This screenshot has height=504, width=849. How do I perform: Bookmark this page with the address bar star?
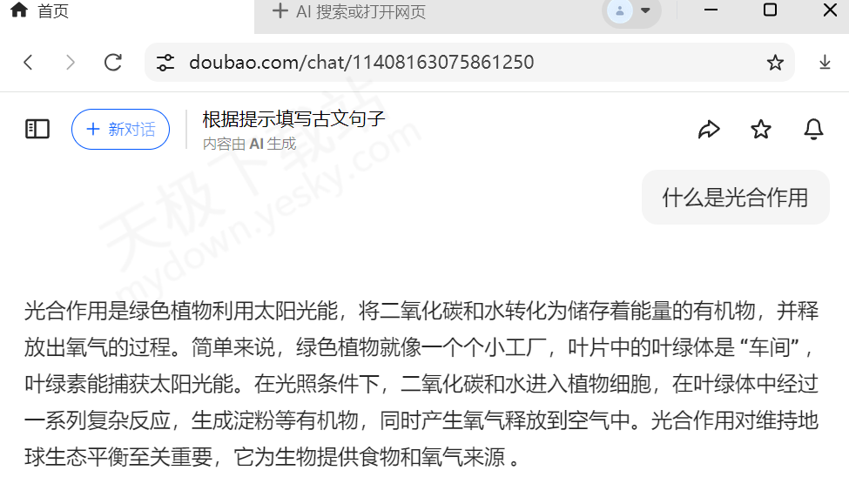(775, 63)
